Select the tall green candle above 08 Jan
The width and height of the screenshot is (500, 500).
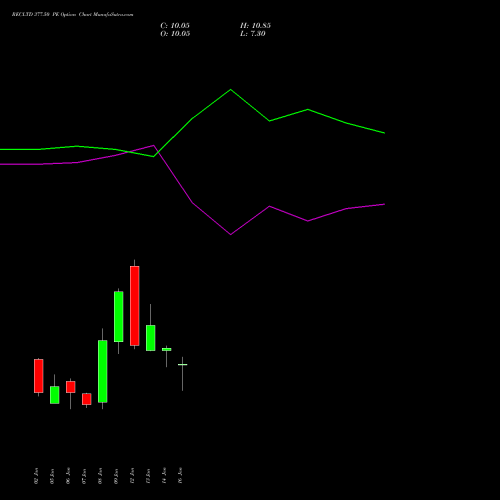(103, 371)
